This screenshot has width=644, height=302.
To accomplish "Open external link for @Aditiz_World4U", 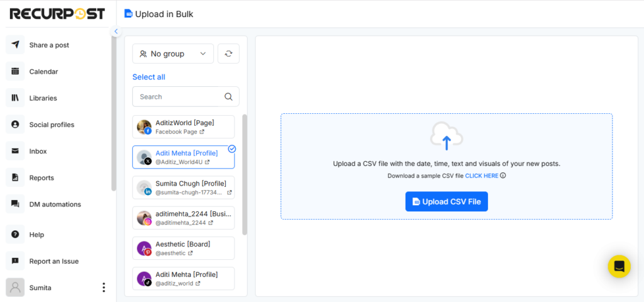I will tap(208, 162).
